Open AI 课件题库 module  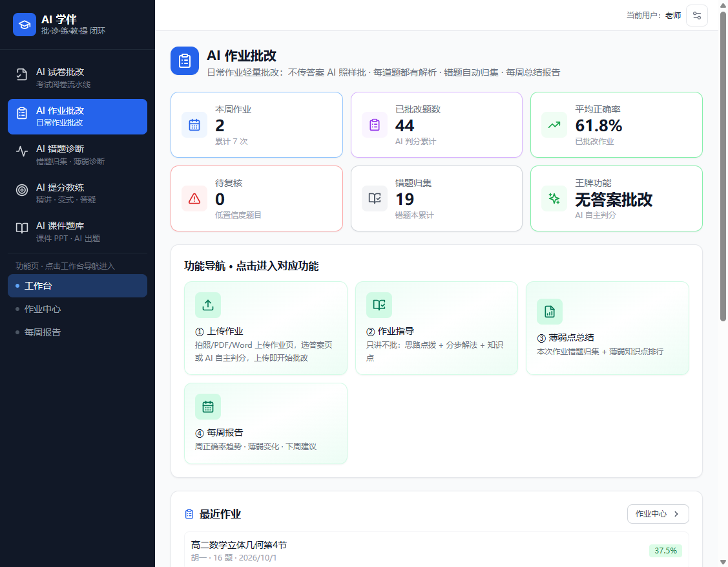pos(78,231)
